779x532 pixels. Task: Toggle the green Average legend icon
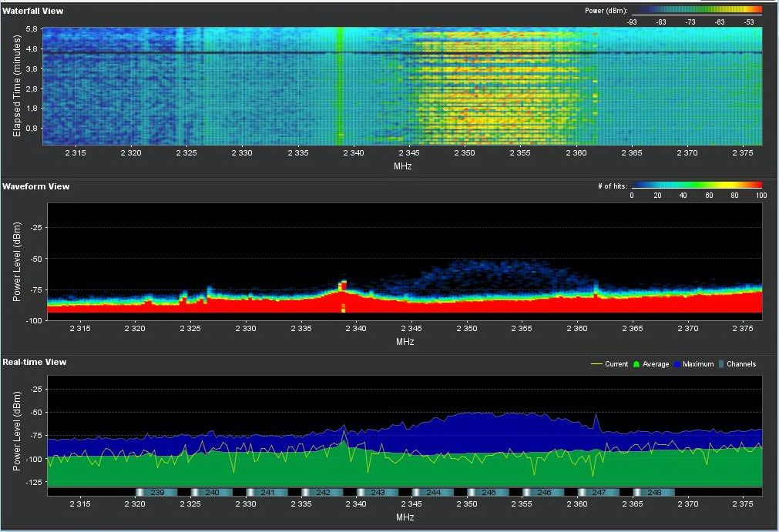coord(636,364)
